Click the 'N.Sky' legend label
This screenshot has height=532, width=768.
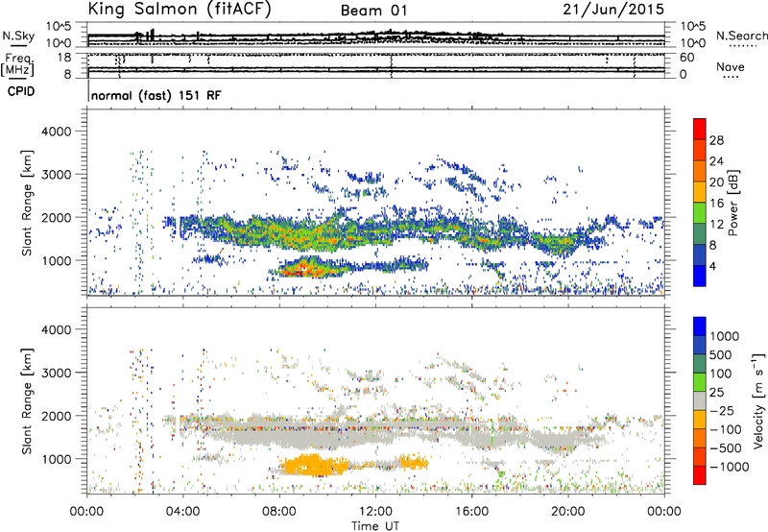pos(18,36)
